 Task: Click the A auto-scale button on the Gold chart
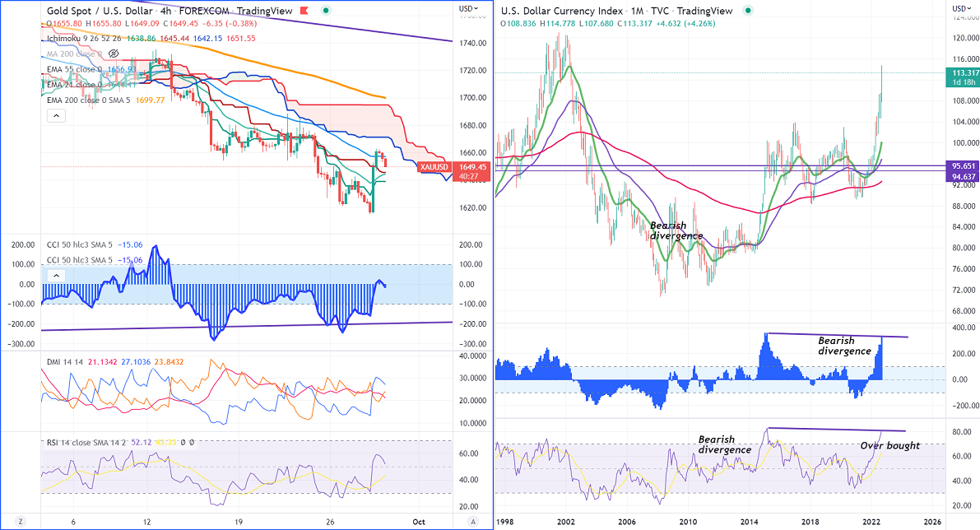point(473,522)
